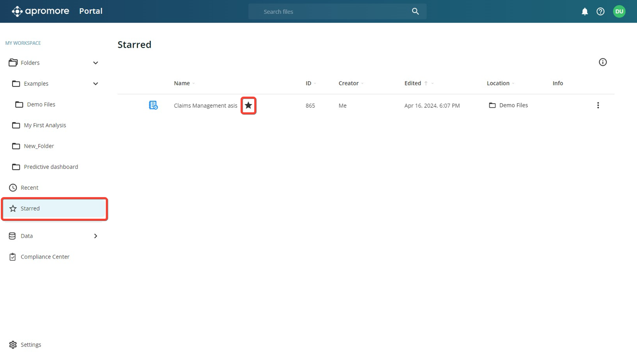Expand the Data section arrow
The height and width of the screenshot is (364, 637).
(x=95, y=236)
